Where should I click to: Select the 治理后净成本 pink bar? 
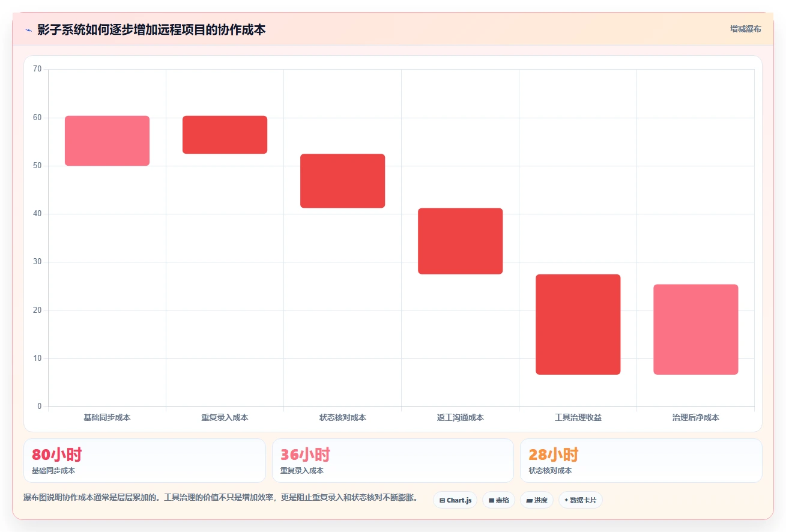point(695,330)
